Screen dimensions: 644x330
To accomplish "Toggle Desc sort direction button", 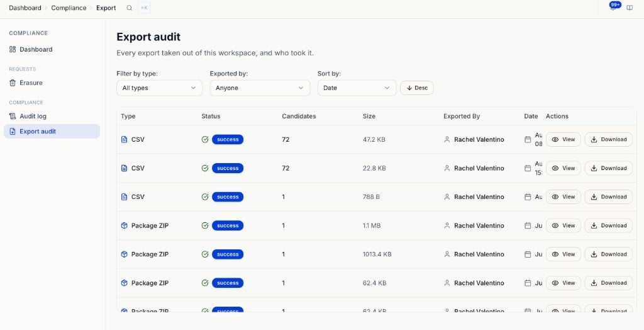I will click(x=417, y=88).
